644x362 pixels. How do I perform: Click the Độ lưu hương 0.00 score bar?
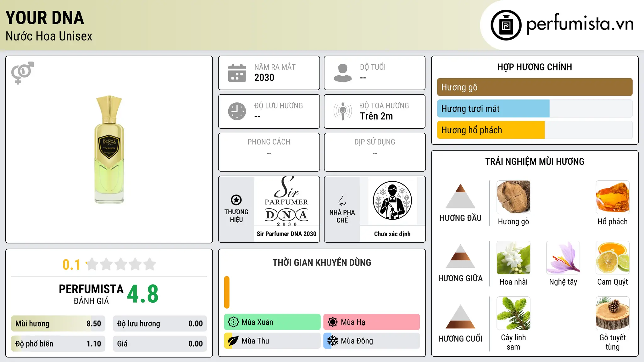click(160, 324)
